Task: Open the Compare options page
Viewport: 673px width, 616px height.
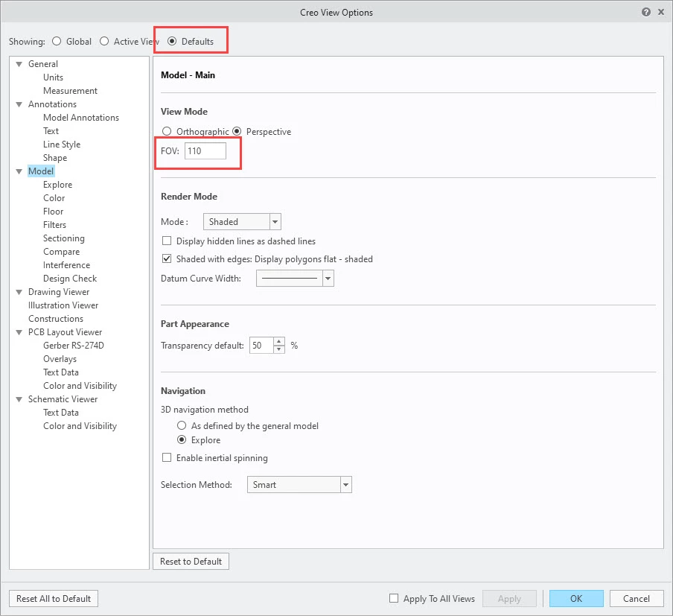Action: coord(61,251)
